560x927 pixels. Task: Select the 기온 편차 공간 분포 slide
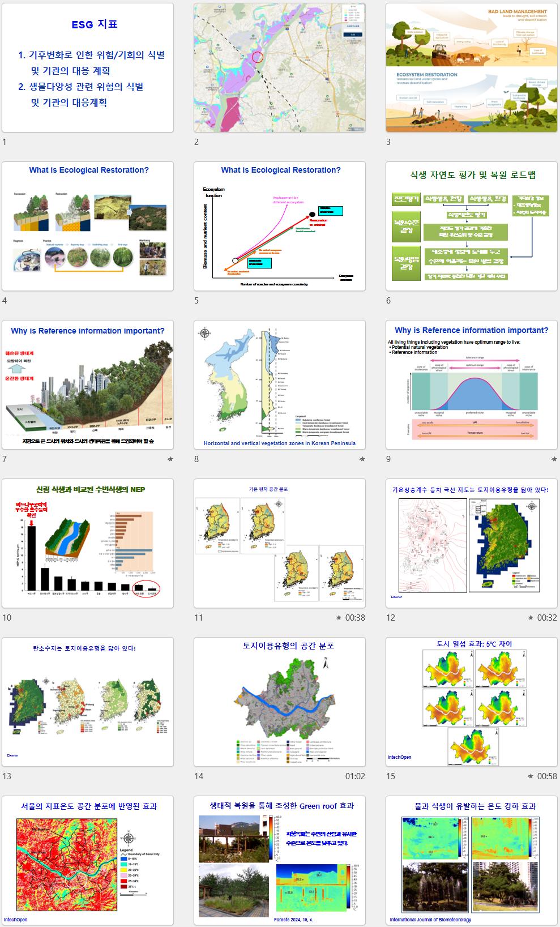pos(280,544)
